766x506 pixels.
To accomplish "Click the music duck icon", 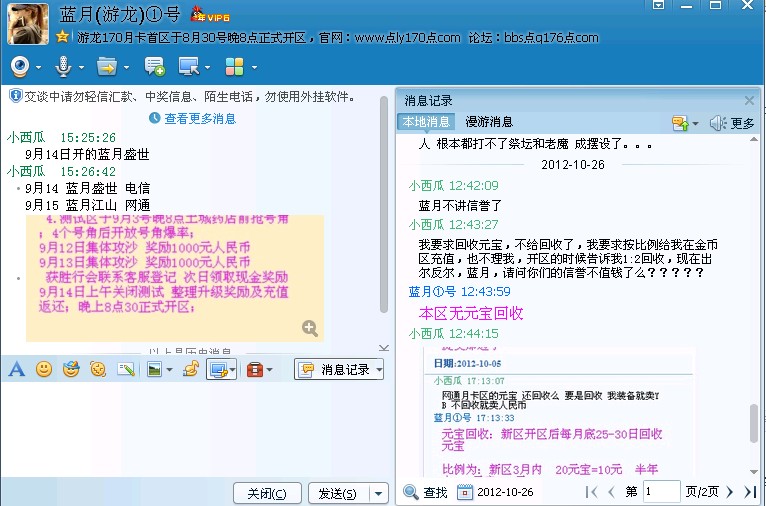I will point(191,369).
